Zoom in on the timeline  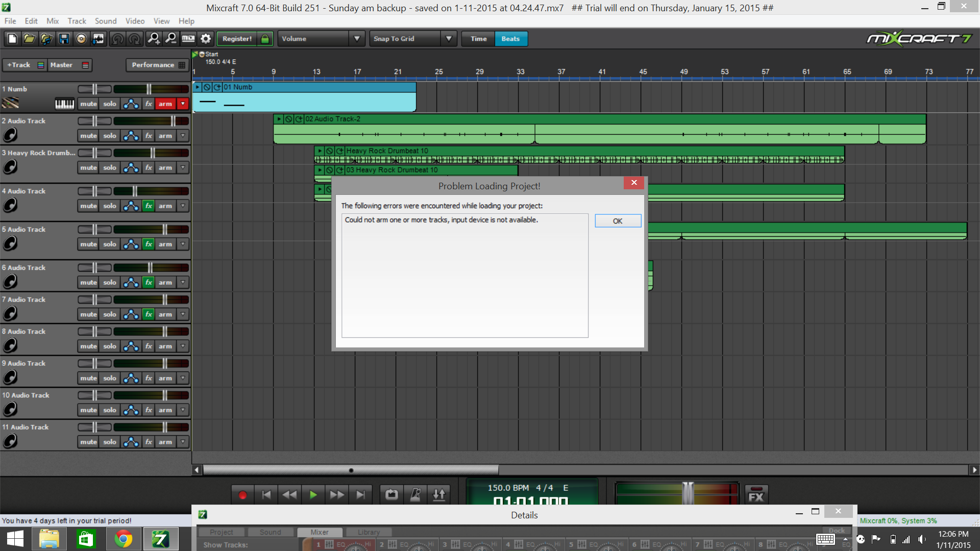pyautogui.click(x=154, y=39)
